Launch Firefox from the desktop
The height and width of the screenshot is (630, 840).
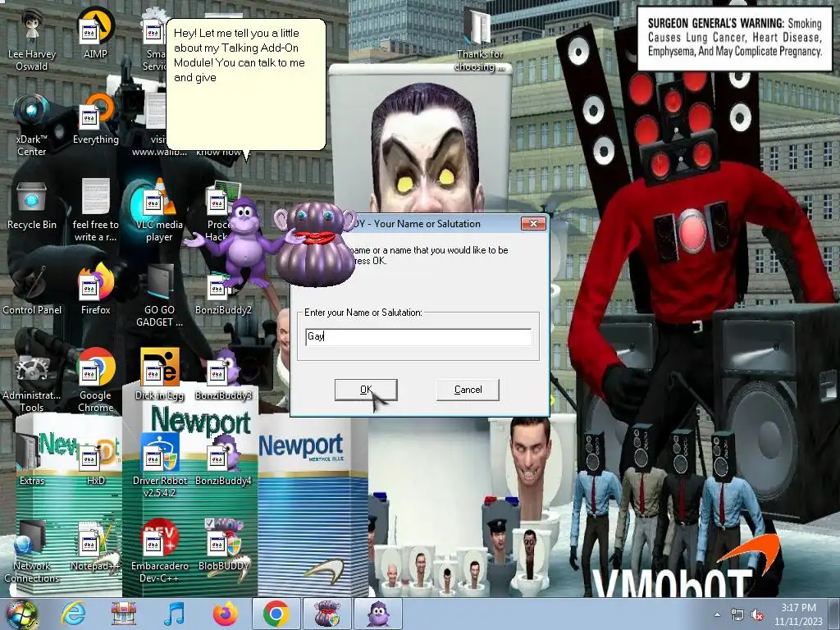pyautogui.click(x=95, y=290)
